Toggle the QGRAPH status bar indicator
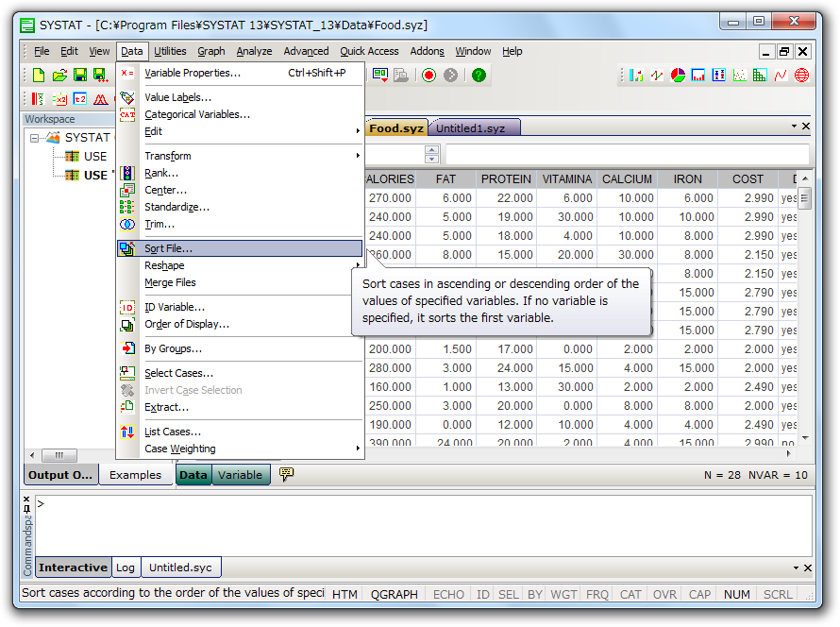 [x=395, y=594]
